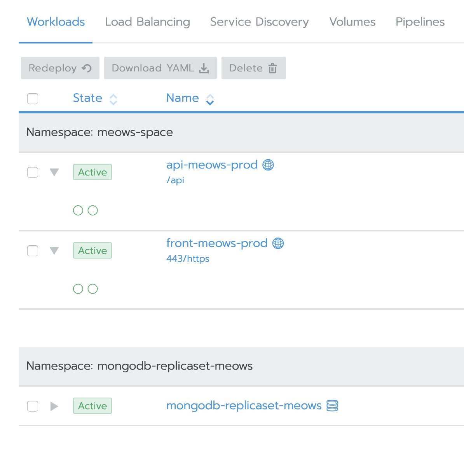The width and height of the screenshot is (464, 476).
Task: Click globe icon next to api-meows-prod
Action: (268, 165)
